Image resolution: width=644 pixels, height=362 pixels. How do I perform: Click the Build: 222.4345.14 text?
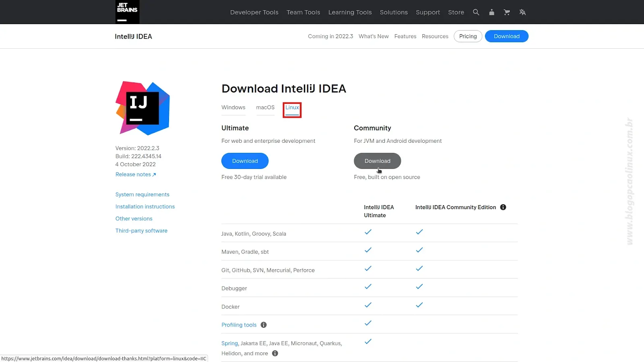pos(138,156)
